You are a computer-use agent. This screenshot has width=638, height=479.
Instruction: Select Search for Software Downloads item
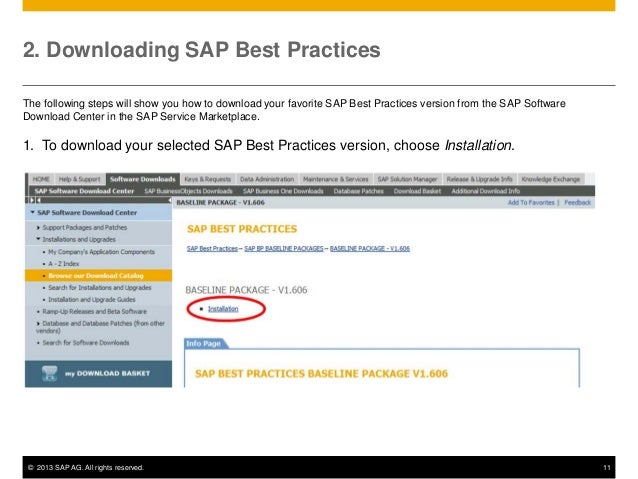tap(86, 343)
